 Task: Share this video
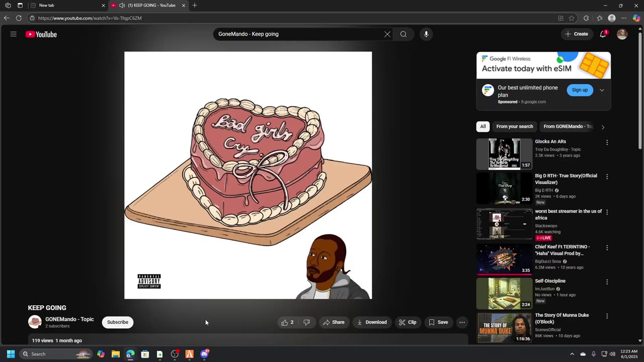(334, 322)
